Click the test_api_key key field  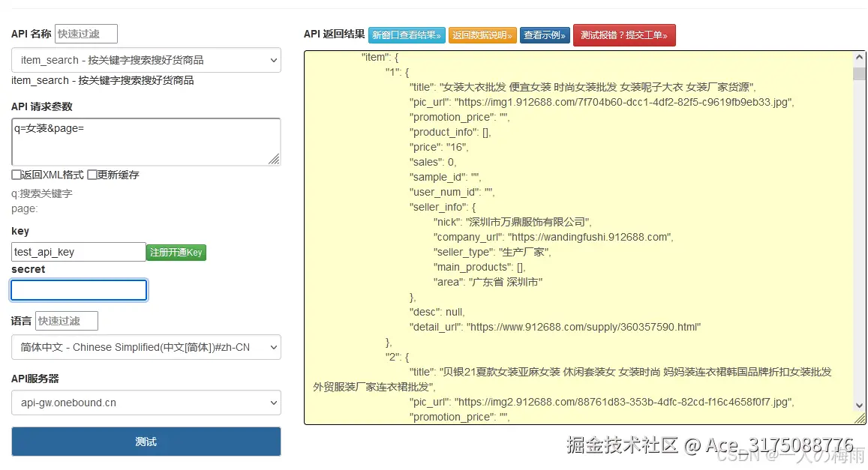tap(78, 251)
